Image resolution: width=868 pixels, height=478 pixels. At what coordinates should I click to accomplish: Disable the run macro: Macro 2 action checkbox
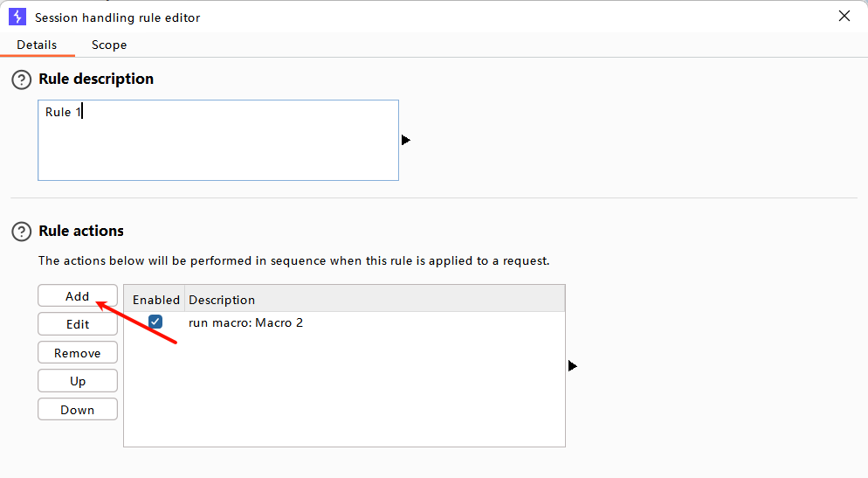pyautogui.click(x=155, y=322)
